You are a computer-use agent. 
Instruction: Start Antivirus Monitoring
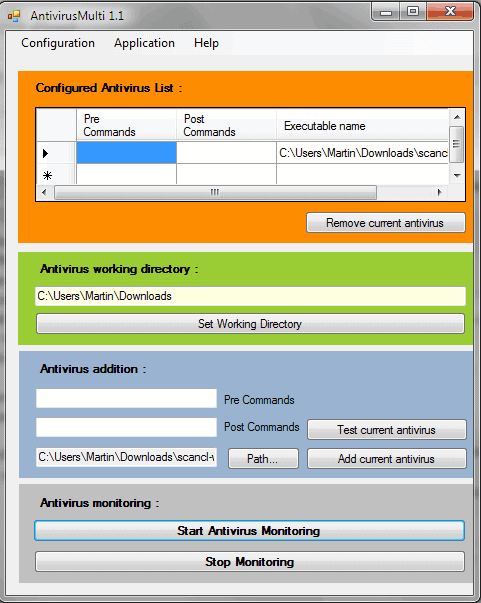point(250,531)
